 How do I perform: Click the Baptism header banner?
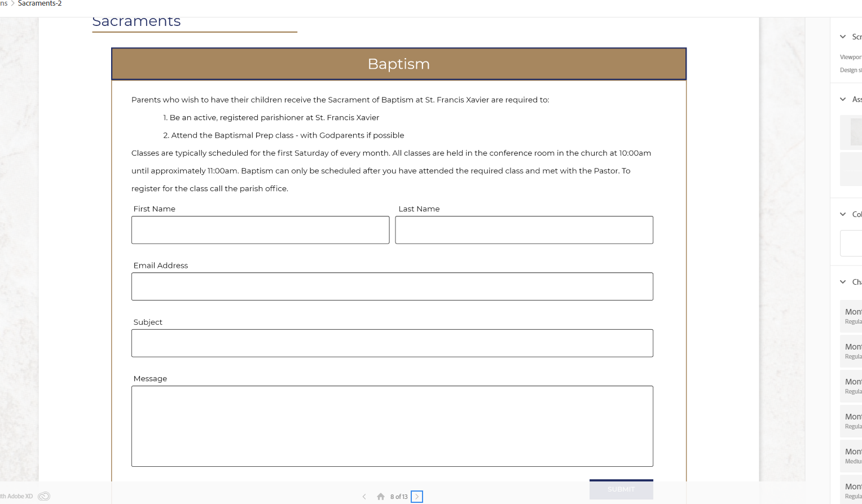[398, 64]
